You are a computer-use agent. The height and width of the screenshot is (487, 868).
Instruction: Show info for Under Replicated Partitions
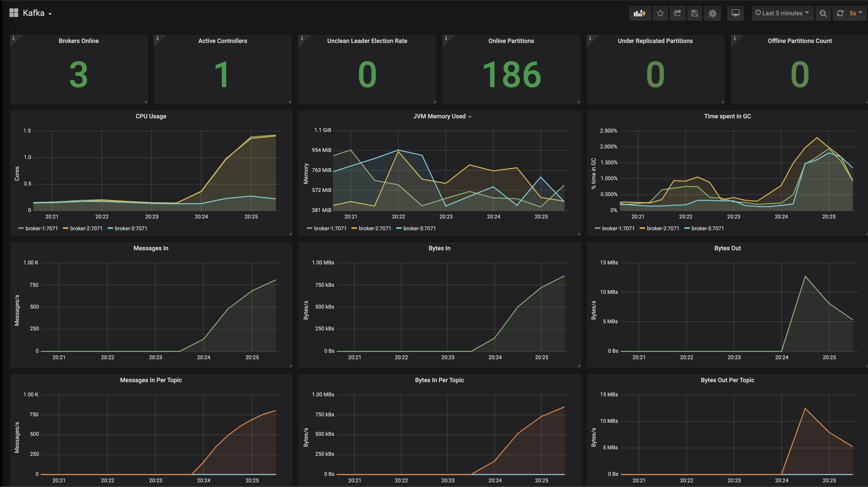click(590, 38)
